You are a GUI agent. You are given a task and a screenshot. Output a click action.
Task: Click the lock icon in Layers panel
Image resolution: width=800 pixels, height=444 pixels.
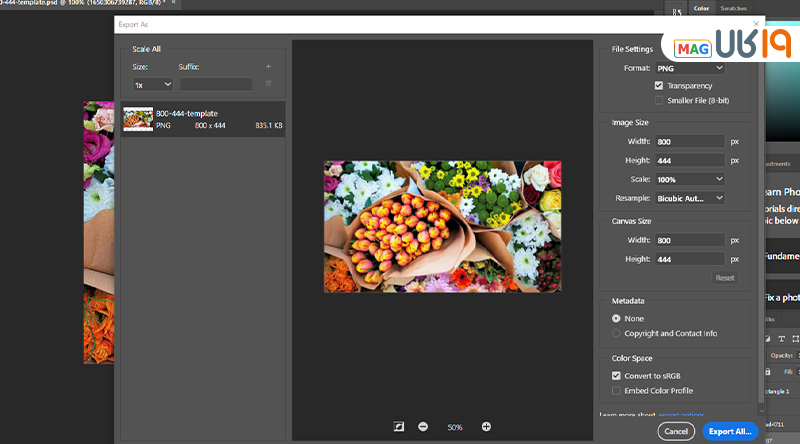768,372
